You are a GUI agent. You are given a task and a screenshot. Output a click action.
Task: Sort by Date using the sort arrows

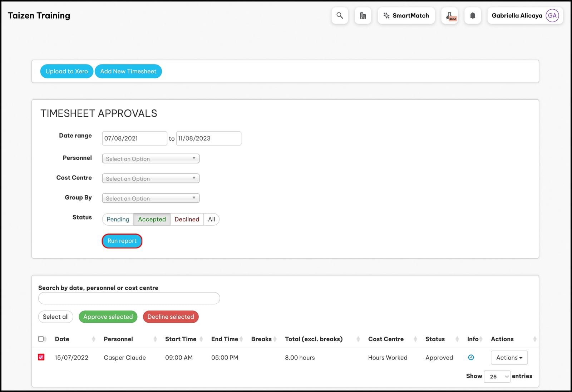(x=94, y=339)
